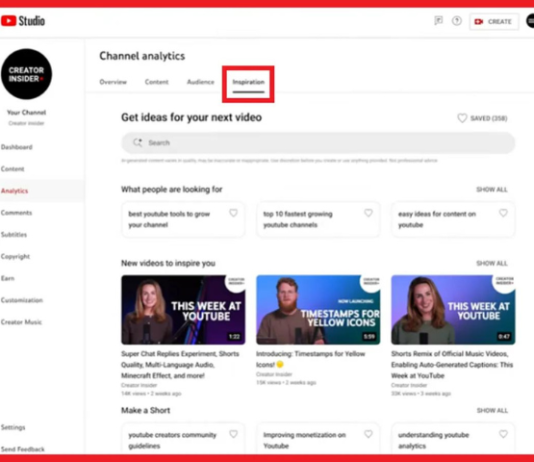This screenshot has height=462, width=534.
Task: Open the Timestamps for Yellow Icons thumbnail
Action: pyautogui.click(x=318, y=309)
